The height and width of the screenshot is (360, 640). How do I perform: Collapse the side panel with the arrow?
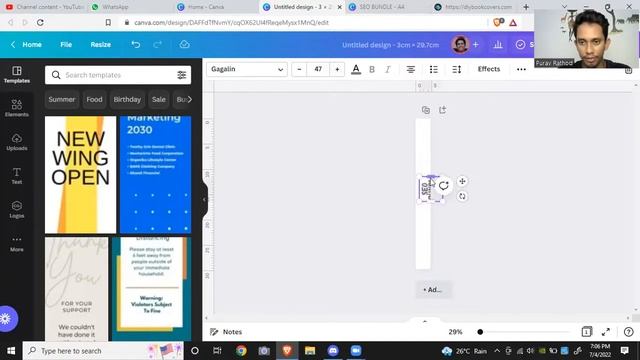[x=205, y=200]
